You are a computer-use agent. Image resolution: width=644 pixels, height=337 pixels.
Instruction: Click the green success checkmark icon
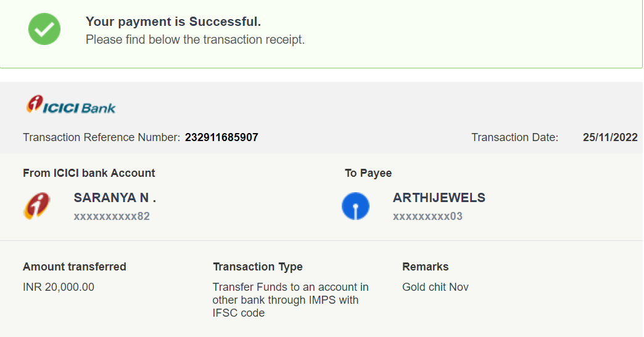(x=44, y=29)
